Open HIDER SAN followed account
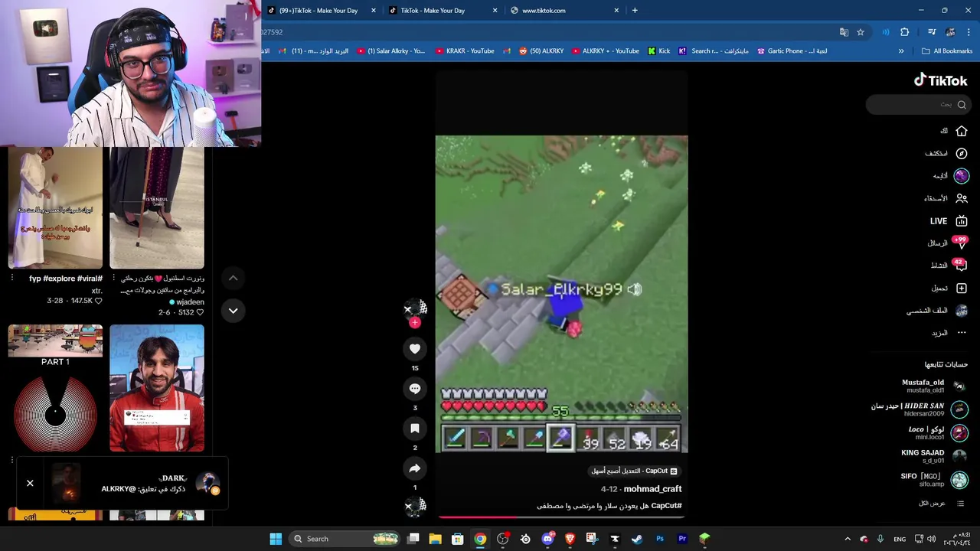Screen dimensions: 980x551 tap(919, 409)
